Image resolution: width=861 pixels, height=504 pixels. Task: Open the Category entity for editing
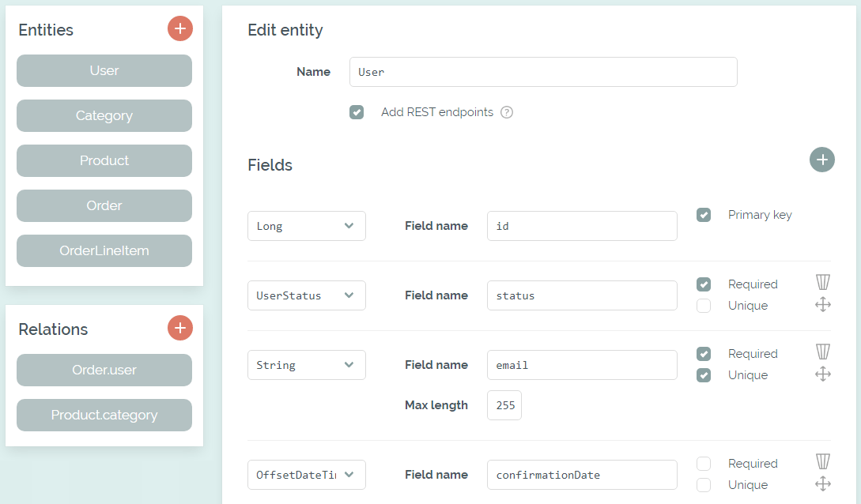[104, 115]
